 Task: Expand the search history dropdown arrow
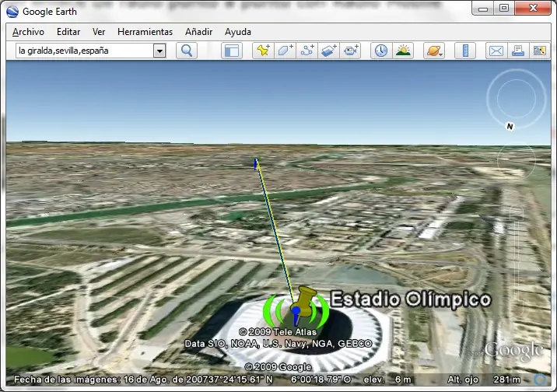159,51
